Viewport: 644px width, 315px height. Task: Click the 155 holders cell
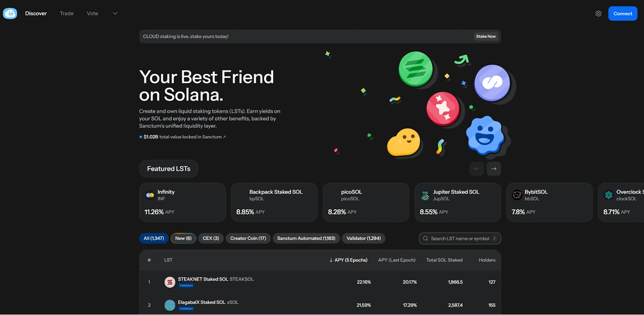tap(492, 305)
